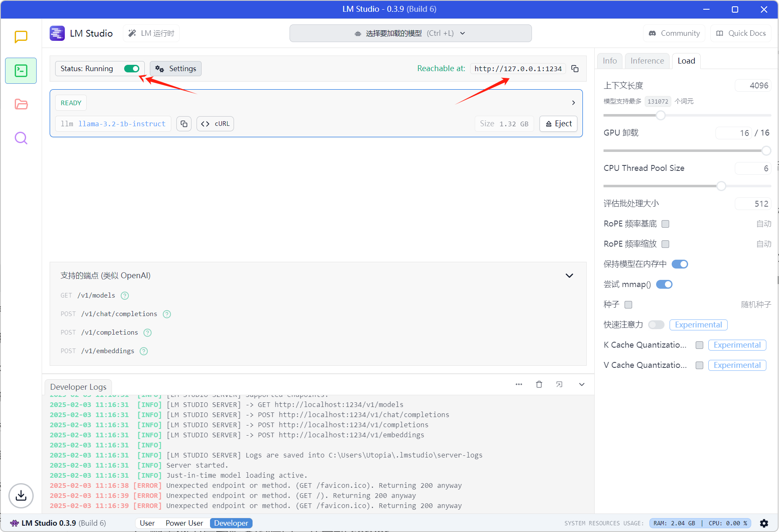The width and height of the screenshot is (779, 532).
Task: Open server Settings button
Action: click(x=176, y=69)
